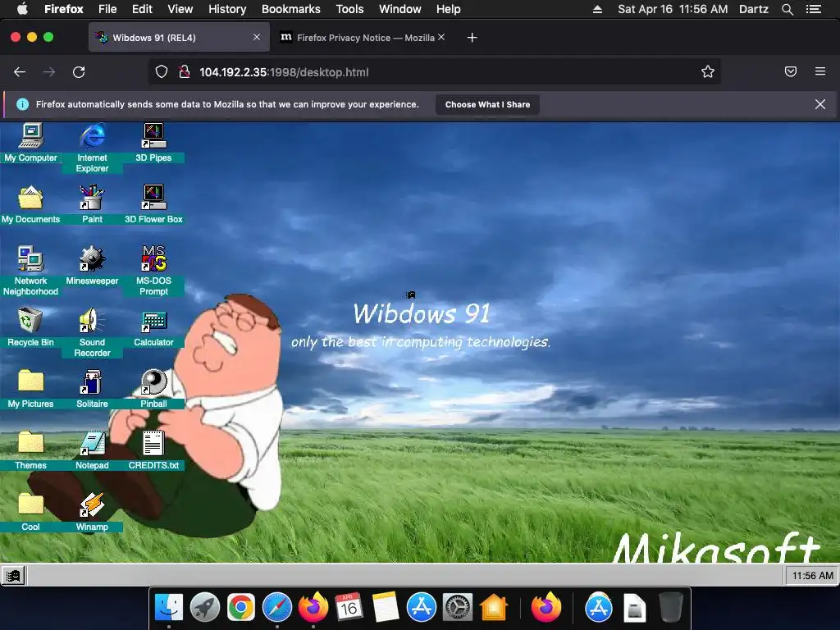Open the View menu
This screenshot has height=630, width=840.
pos(180,9)
